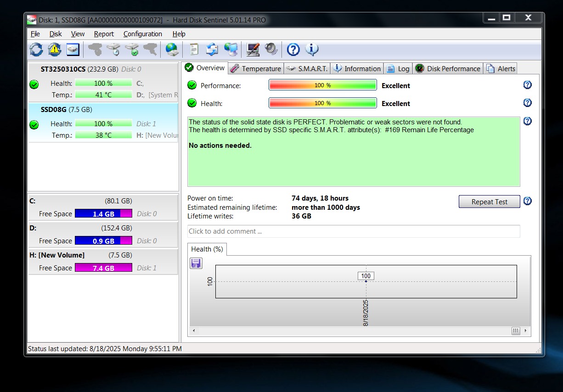
Task: Click the info bubble icon in toolbar
Action: [x=311, y=50]
